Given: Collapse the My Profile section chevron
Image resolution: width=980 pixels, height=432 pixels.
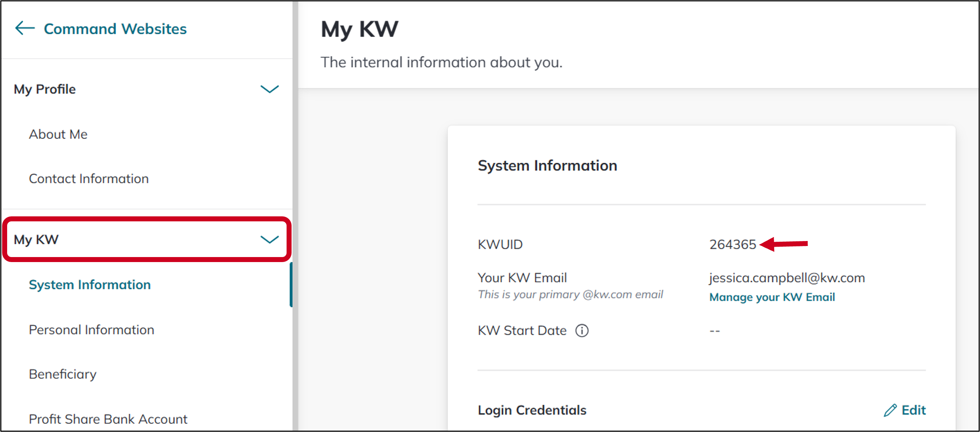Looking at the screenshot, I should [269, 89].
